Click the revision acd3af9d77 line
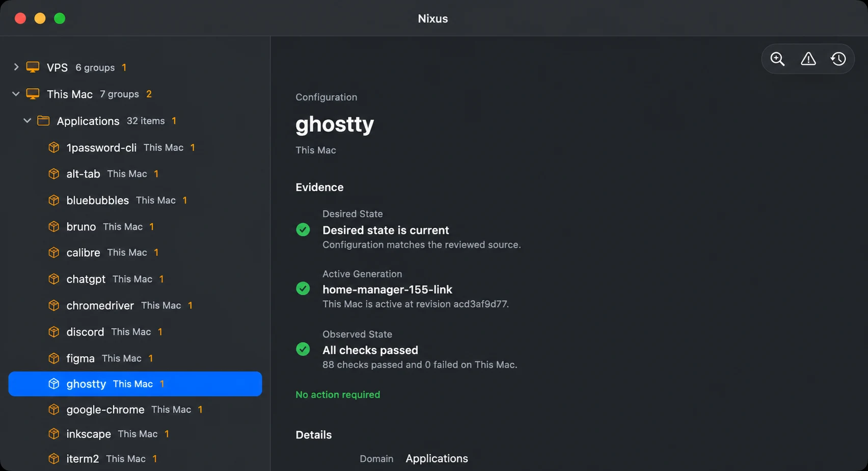The height and width of the screenshot is (471, 868). (x=416, y=304)
